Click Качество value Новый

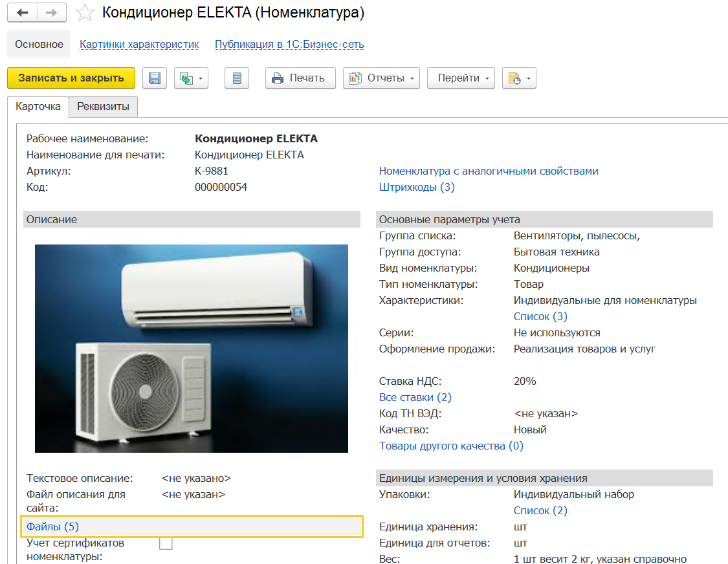click(530, 430)
